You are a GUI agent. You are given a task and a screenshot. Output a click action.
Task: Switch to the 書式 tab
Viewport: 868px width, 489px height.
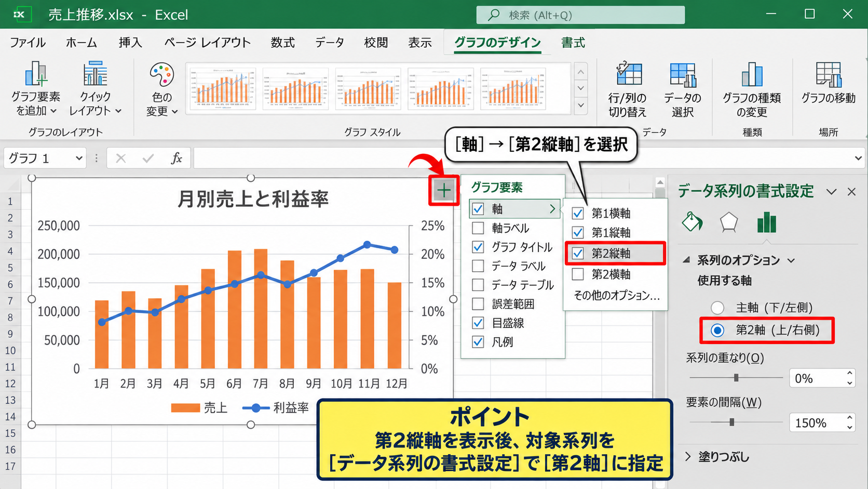573,43
